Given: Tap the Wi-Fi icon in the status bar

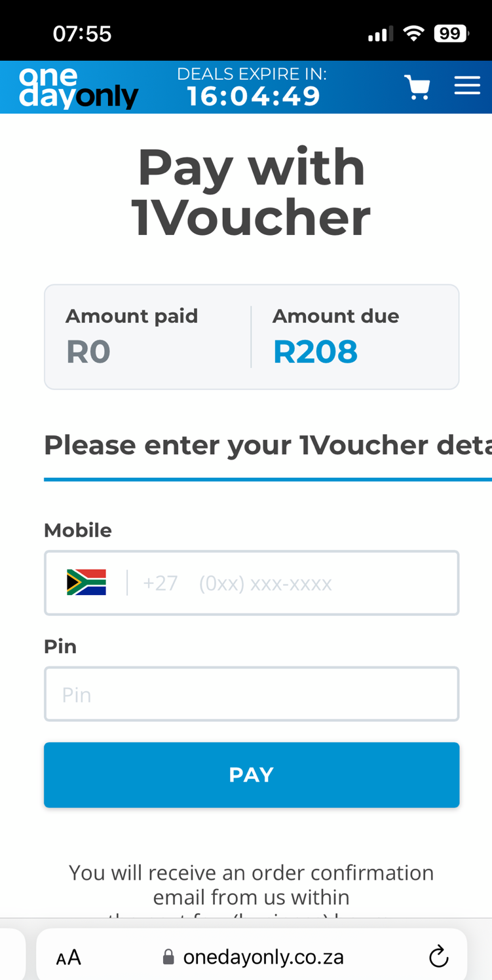Looking at the screenshot, I should (x=414, y=31).
